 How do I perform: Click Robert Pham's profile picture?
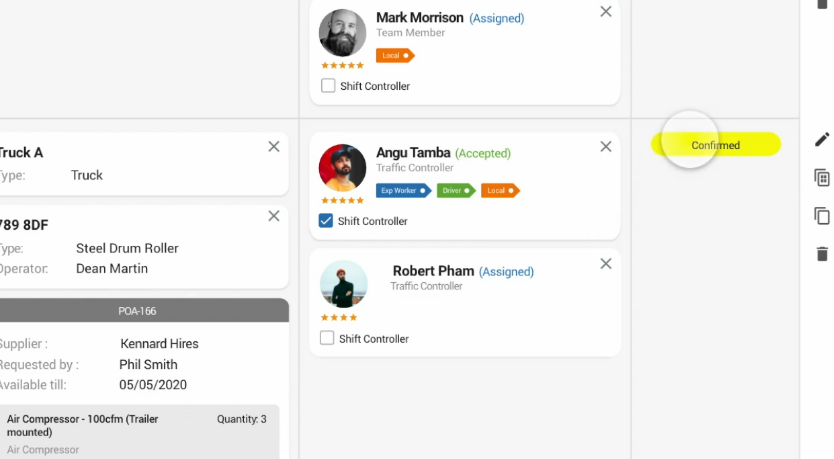pyautogui.click(x=344, y=283)
